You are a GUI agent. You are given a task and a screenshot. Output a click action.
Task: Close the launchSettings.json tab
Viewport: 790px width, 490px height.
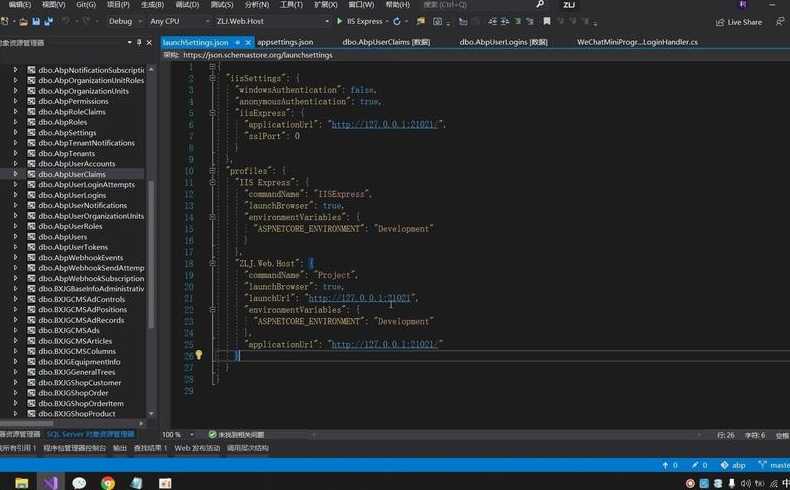[x=248, y=43]
